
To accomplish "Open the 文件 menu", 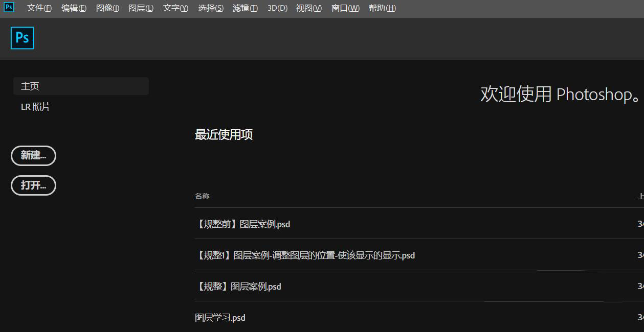I will point(39,8).
